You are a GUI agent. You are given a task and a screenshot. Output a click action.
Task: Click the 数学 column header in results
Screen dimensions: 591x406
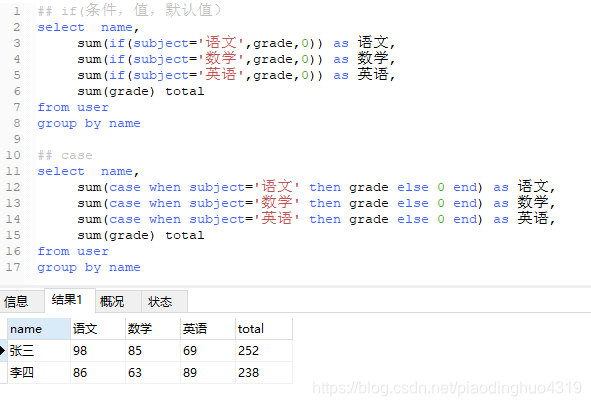tap(153, 329)
